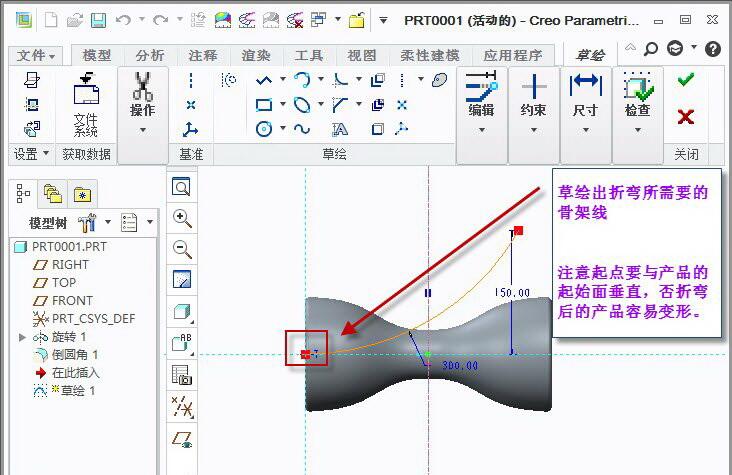Select the RIGHT datum plane
The height and width of the screenshot is (475, 732).
coord(61,264)
